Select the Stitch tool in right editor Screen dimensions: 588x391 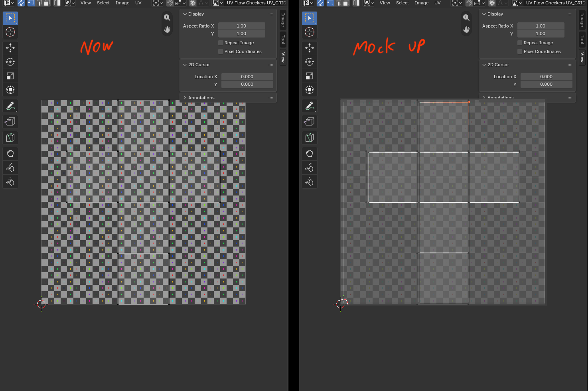(310, 138)
